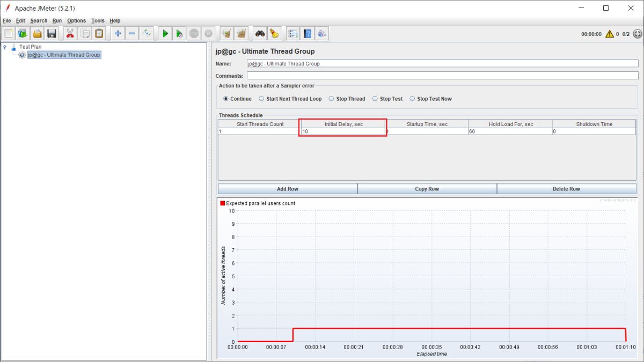Select the Test Plan tree item
This screenshot has height=362, width=644.
(30, 47)
